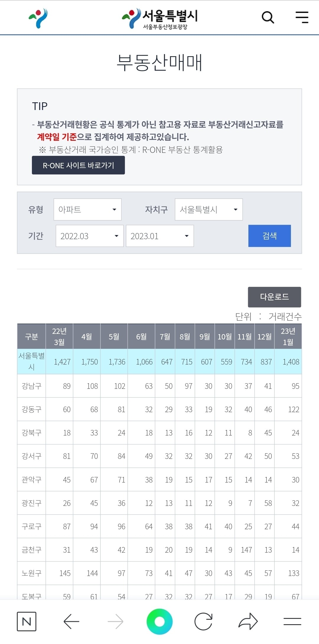Reload the page using the refresh icon
Screen dimensions: 319x644
tap(205, 621)
